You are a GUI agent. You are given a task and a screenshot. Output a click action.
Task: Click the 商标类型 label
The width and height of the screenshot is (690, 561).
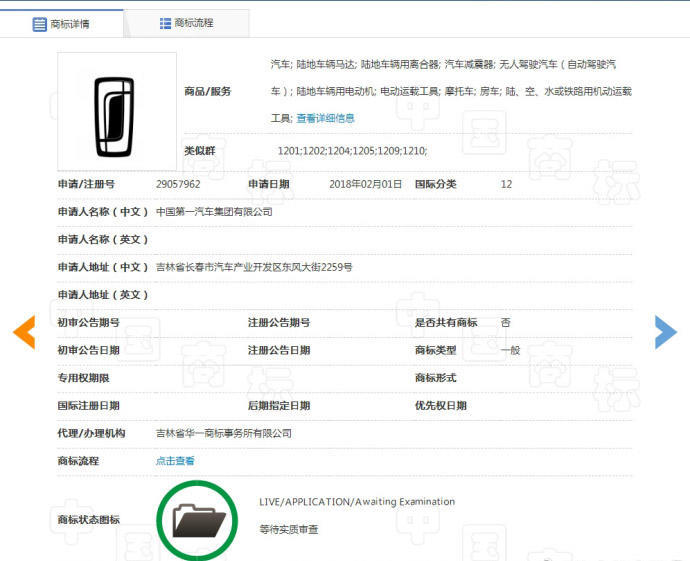pos(436,350)
